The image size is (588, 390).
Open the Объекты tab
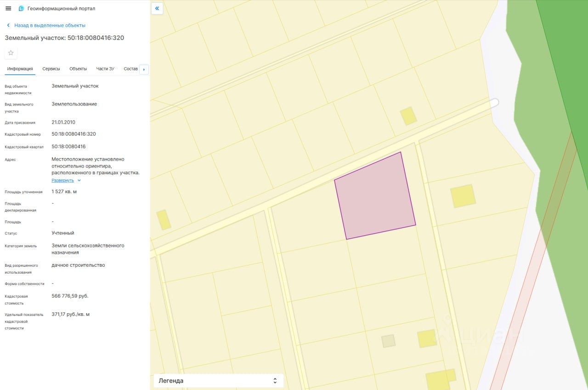point(78,69)
